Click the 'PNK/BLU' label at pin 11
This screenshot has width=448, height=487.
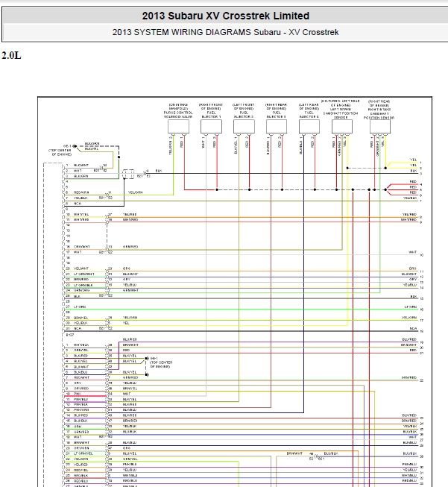click(x=81, y=399)
